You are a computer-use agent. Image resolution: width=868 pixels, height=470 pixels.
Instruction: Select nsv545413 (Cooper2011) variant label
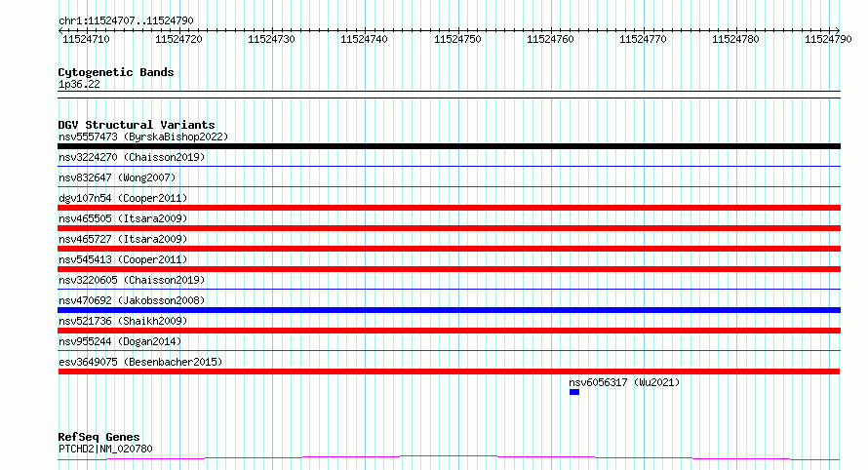[123, 259]
